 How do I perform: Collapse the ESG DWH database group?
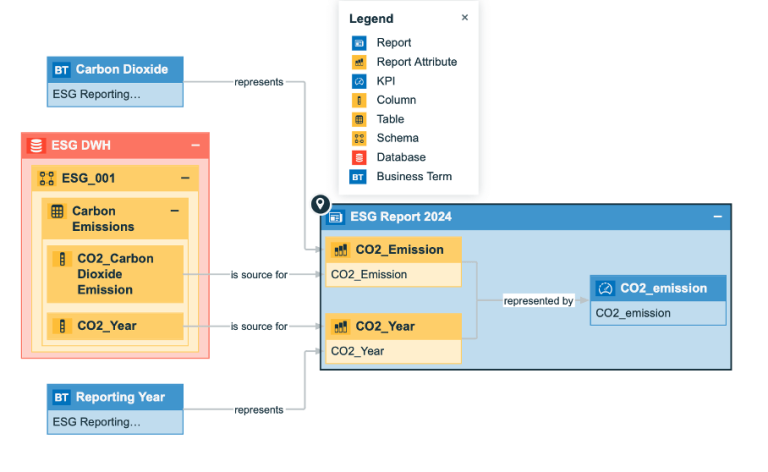[x=195, y=145]
